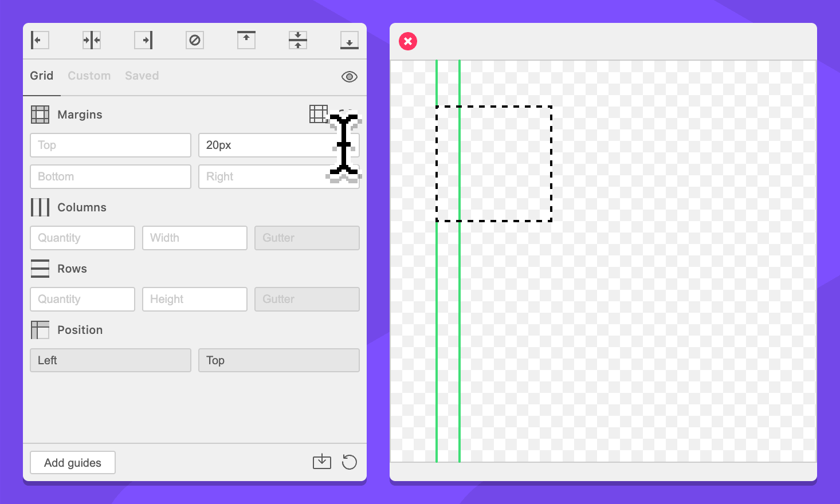This screenshot has width=840, height=504.
Task: Click the horizontal center guide icon
Action: click(298, 40)
